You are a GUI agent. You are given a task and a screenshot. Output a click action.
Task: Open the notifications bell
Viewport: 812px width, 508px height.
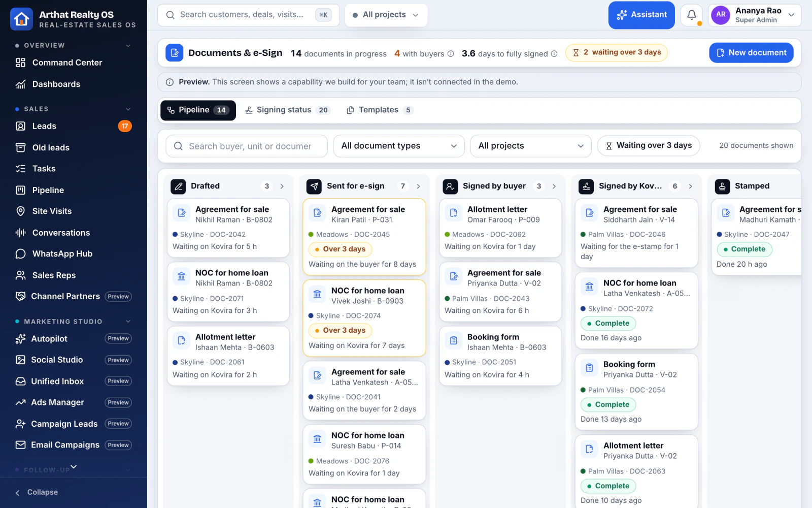pyautogui.click(x=691, y=15)
